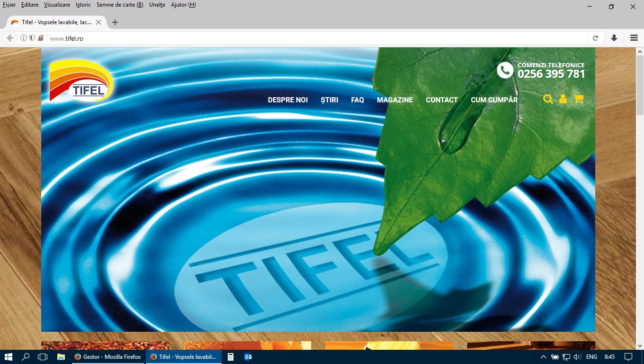Click the 8:45 taskbar clock
Viewport: 644px width, 364px height.
click(x=609, y=357)
